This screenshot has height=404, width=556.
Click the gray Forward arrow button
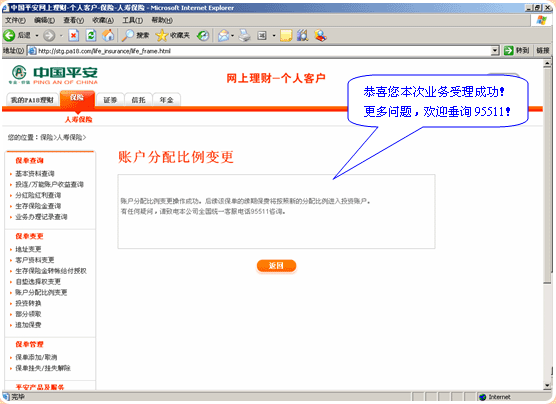[x=49, y=35]
